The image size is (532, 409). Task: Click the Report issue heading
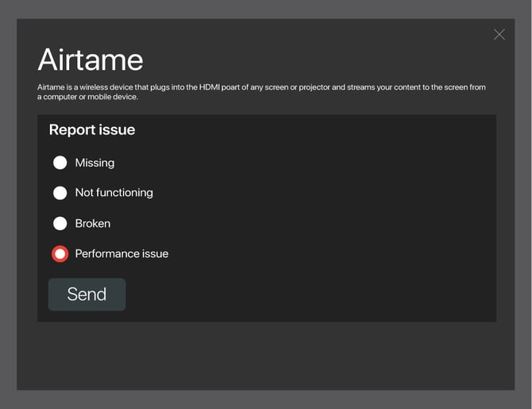click(92, 130)
